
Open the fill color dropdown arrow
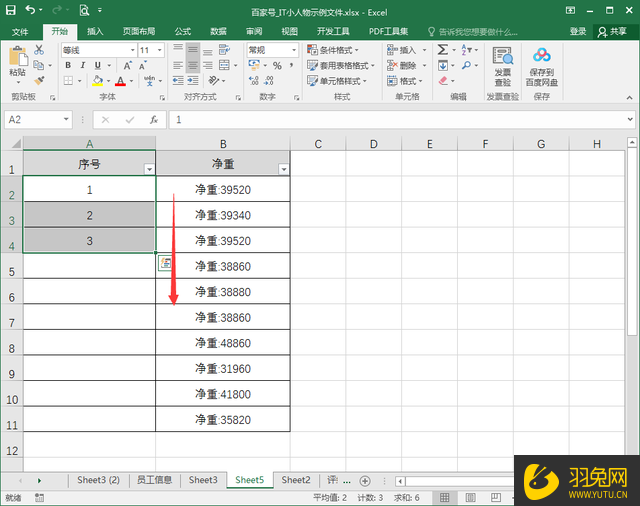(109, 81)
